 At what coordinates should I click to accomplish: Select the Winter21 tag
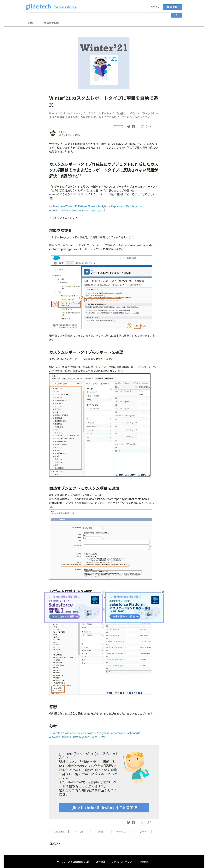point(121,832)
